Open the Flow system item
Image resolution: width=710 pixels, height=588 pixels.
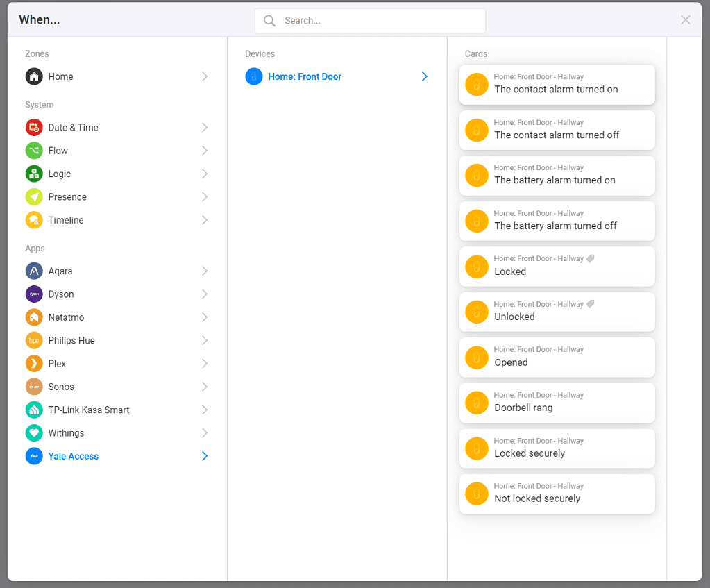58,151
